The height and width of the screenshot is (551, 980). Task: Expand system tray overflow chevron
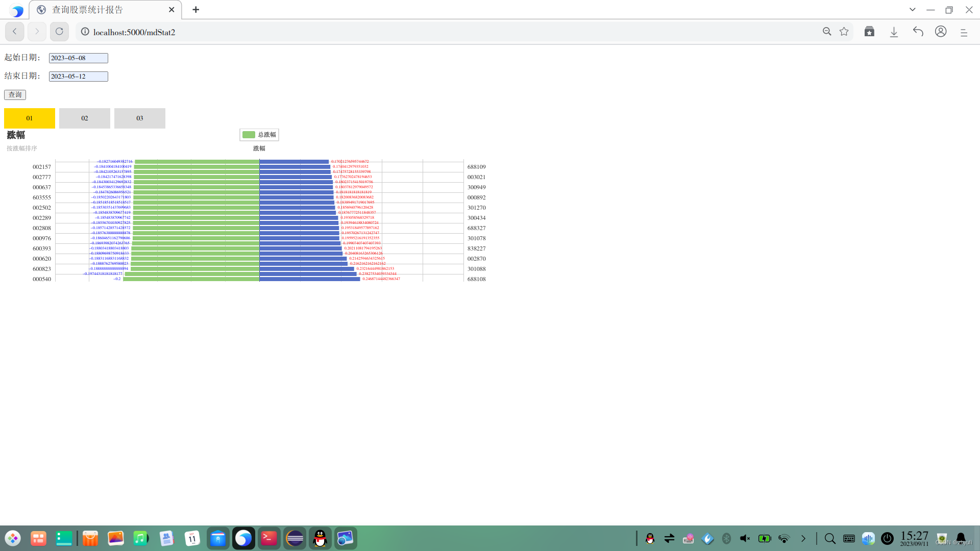803,539
